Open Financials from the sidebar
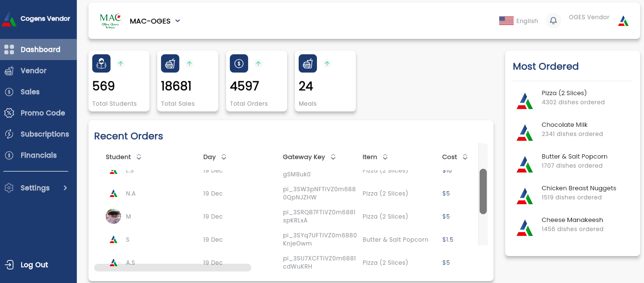 pyautogui.click(x=38, y=155)
